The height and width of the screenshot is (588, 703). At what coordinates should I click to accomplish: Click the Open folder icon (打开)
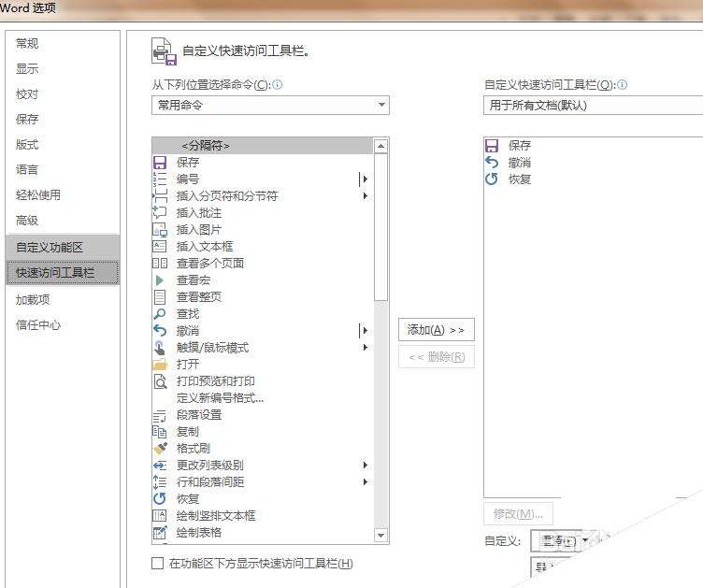coord(160,365)
